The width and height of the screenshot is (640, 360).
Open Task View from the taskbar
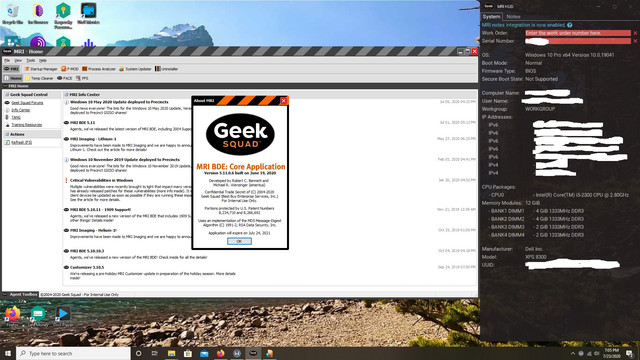[x=155, y=353]
